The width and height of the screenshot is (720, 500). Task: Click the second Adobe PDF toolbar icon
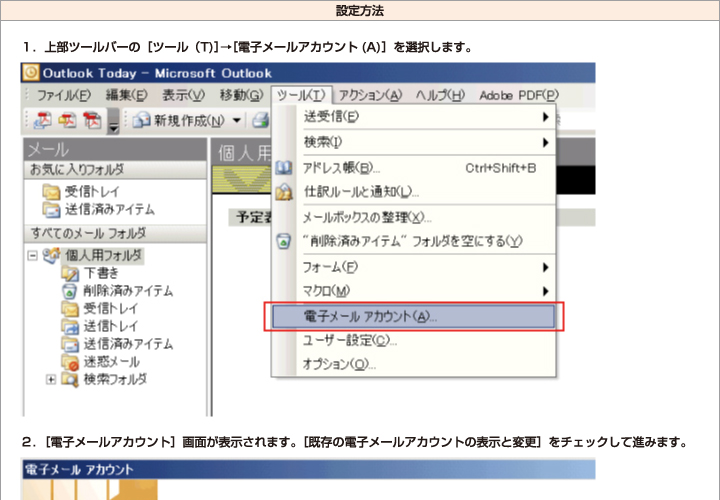point(67,120)
